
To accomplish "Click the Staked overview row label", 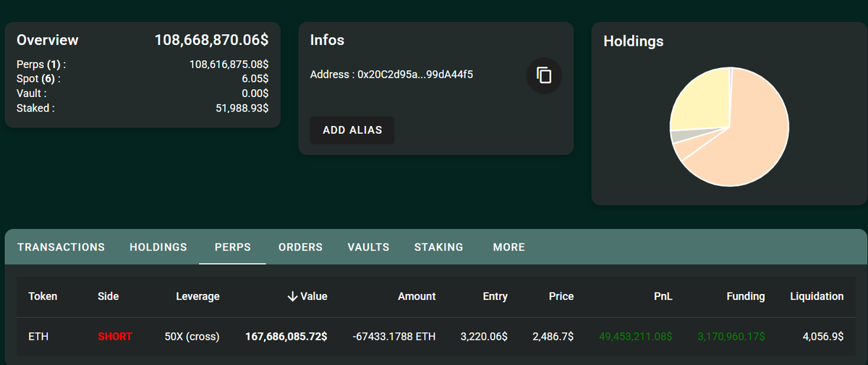I will click(35, 108).
